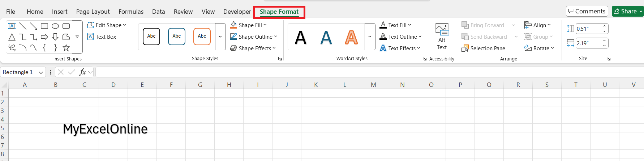Open the File tab
This screenshot has width=644, height=161.
tap(11, 12)
